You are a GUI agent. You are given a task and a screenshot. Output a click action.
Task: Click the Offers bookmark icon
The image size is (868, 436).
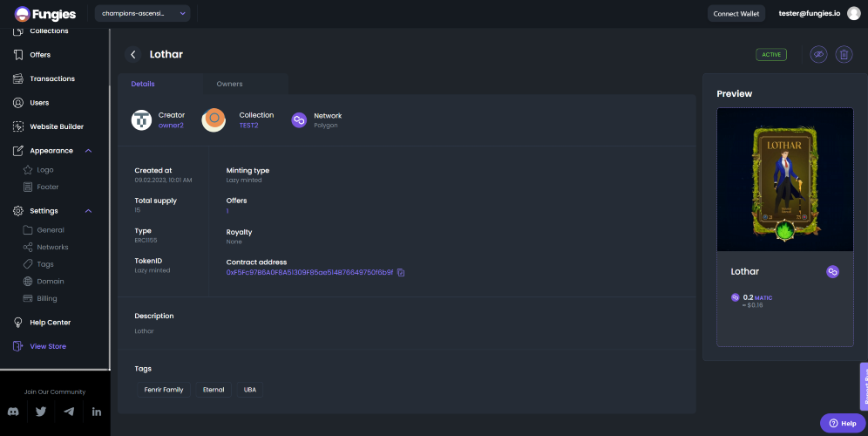18,55
